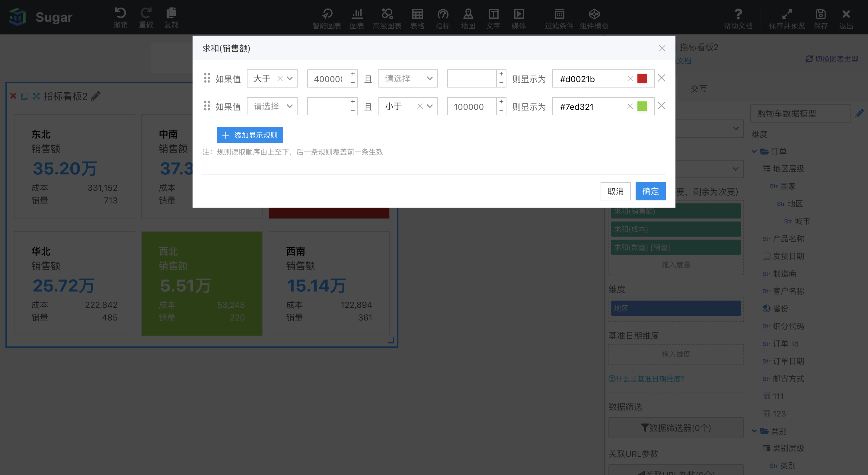Remove the second display rule row
This screenshot has width=868, height=475.
662,106
